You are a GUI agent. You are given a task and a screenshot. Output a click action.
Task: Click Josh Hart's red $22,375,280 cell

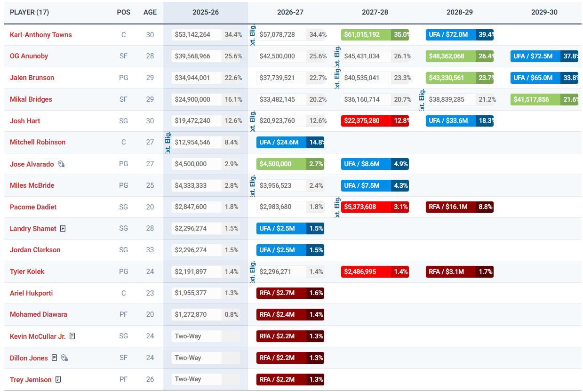coord(366,121)
